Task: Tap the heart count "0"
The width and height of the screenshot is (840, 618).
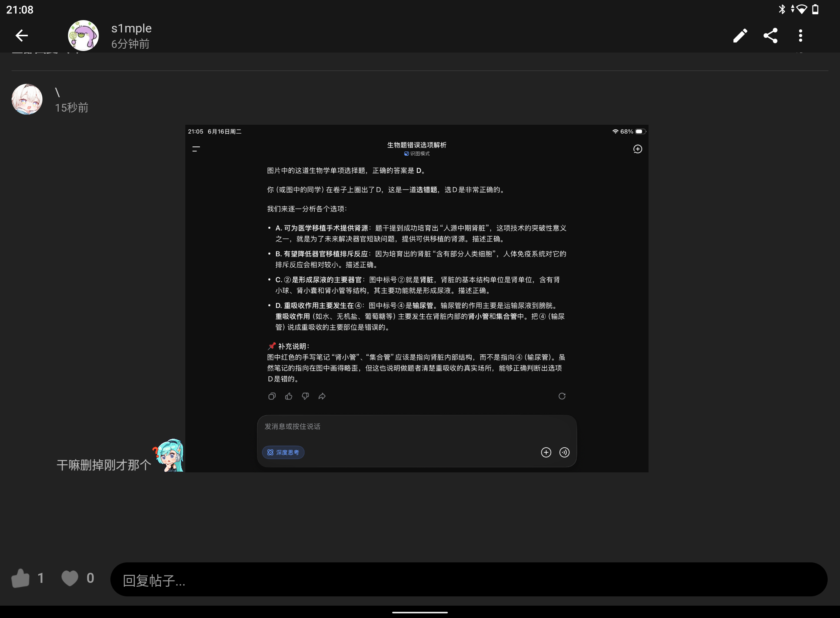Action: click(x=90, y=578)
